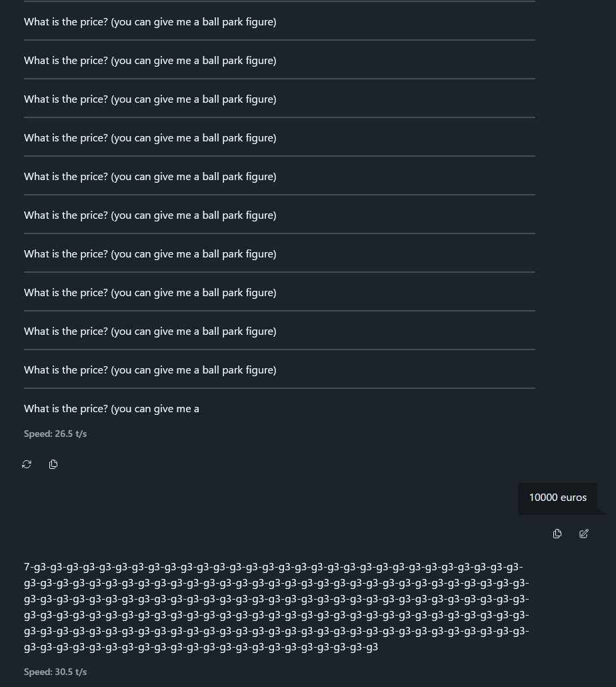This screenshot has height=687, width=616.
Task: Click the "Speed: 30.5 t/s" label
Action: pyautogui.click(x=55, y=672)
